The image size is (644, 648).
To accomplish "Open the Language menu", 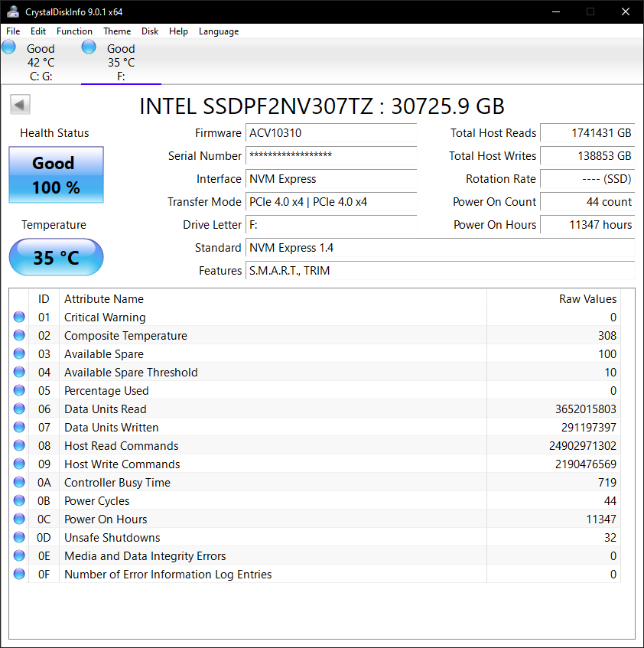I will tap(219, 31).
